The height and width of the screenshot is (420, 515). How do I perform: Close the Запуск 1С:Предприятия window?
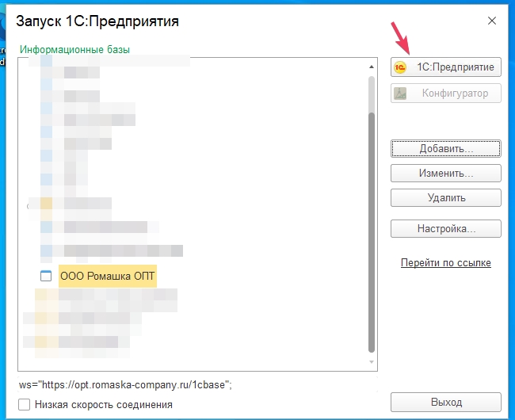coord(492,21)
